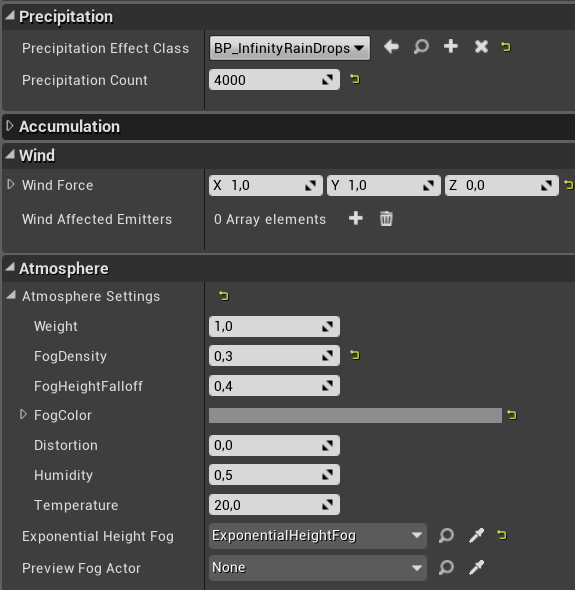Open the ExponentialHeightFog actor dropdown

pyautogui.click(x=318, y=535)
